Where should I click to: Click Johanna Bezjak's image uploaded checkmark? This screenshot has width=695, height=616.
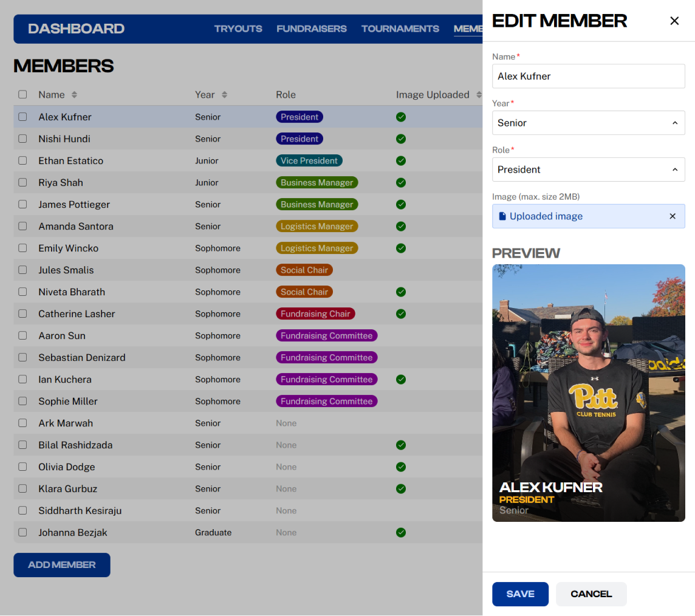click(401, 532)
